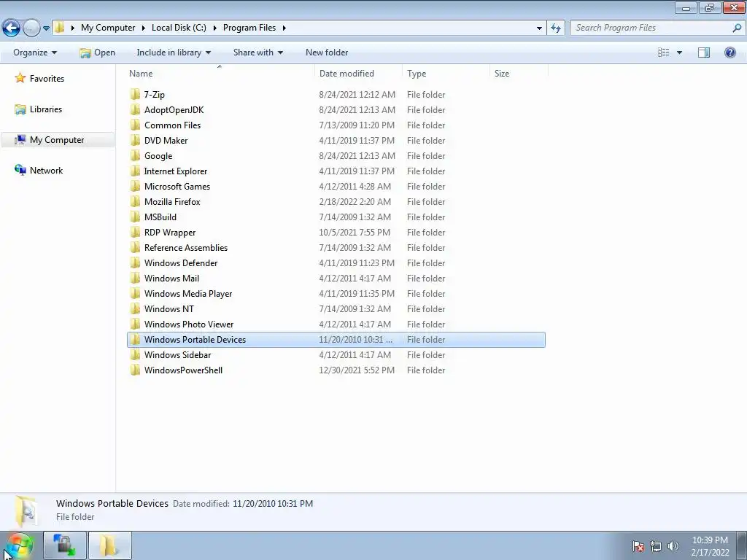
Task: Select the Microsoft Games folder icon
Action: (135, 186)
